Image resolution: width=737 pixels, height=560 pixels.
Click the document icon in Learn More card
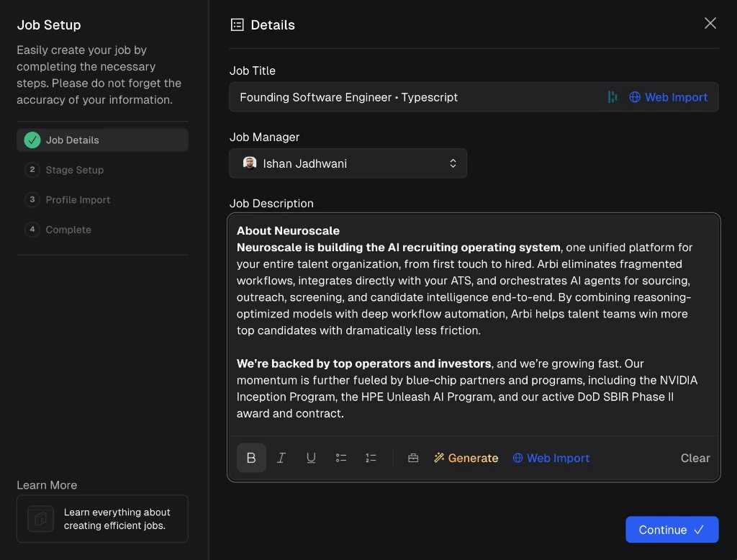[40, 519]
